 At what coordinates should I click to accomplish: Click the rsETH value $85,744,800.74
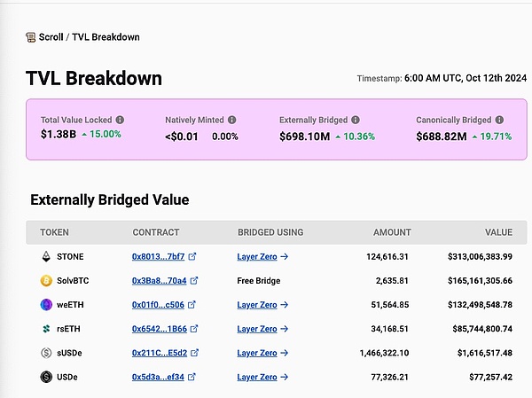[x=482, y=329]
